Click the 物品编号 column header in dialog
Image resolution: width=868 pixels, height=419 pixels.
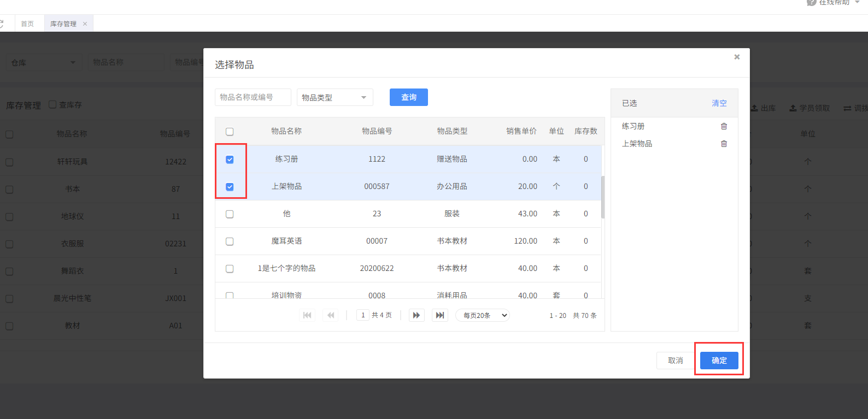tap(377, 131)
